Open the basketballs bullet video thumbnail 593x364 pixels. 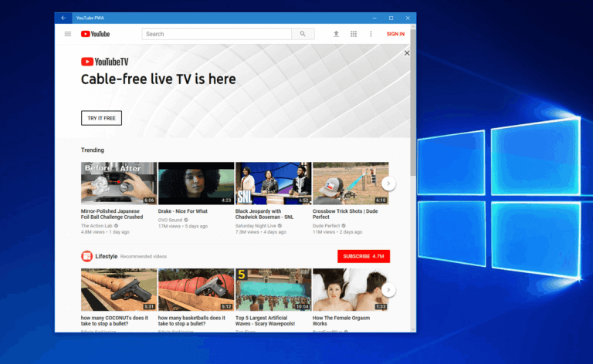196,290
